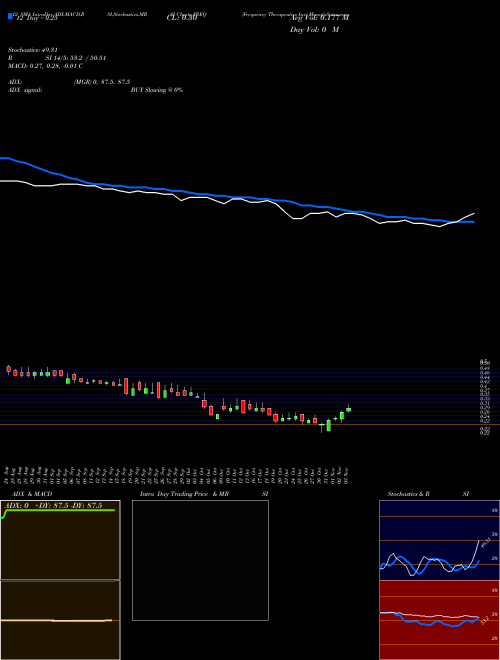The width and height of the screenshot is (500, 660).
Task: Click the 'Day Vol: 0 M' label
Action: (x=314, y=30)
